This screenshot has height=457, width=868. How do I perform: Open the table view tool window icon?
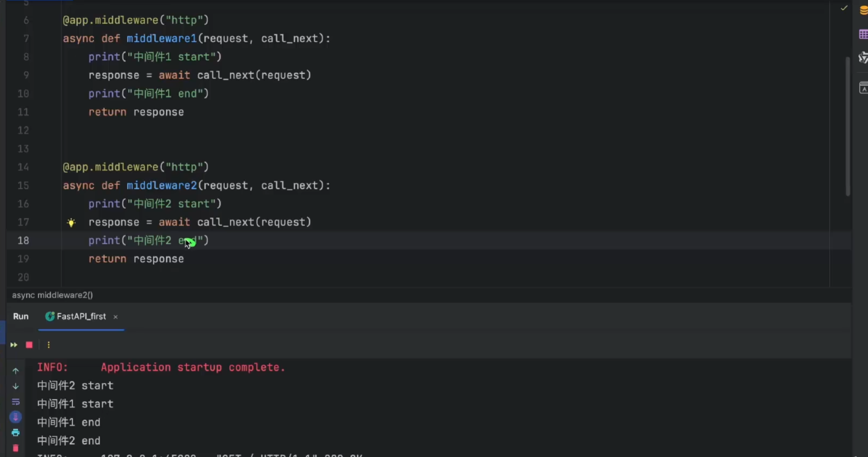[x=863, y=34]
